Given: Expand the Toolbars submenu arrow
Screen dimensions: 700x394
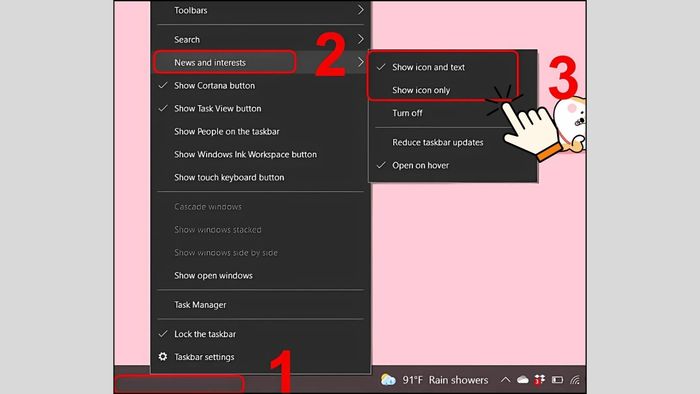Looking at the screenshot, I should (360, 10).
